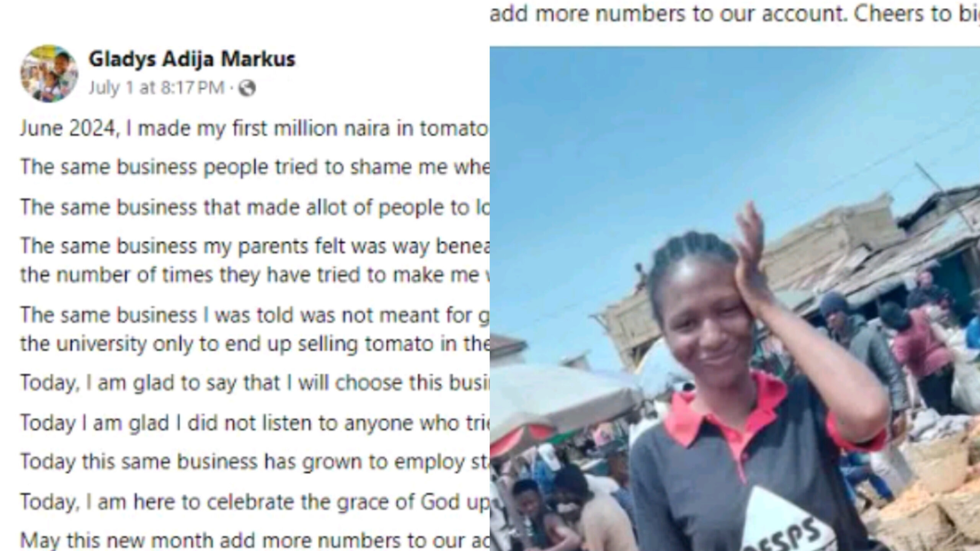Open Gladys Adija Markus profile picture
Screen dimensions: 980x551
(x=49, y=74)
